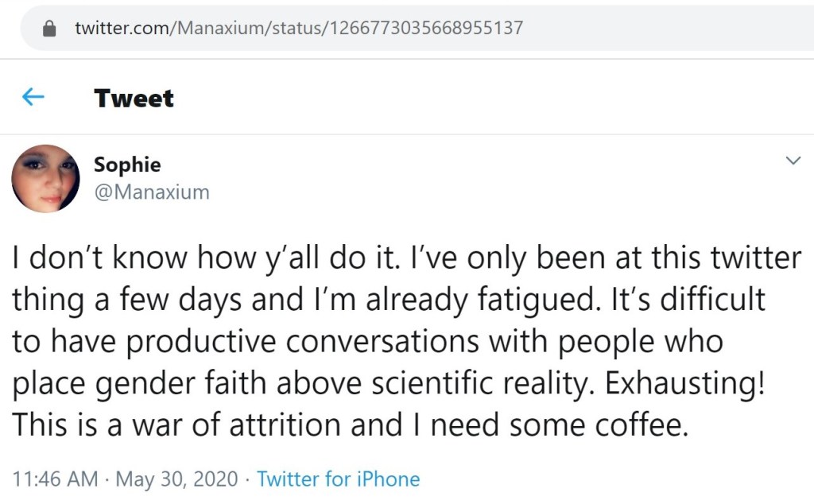
Task: Click the Twitter for iPhone link
Action: coord(338,479)
